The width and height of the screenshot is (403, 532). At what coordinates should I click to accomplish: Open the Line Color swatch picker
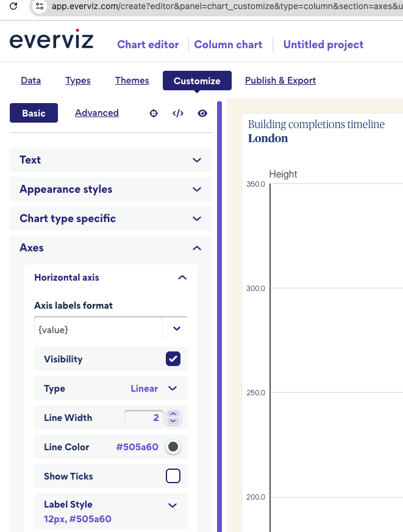pos(173,447)
